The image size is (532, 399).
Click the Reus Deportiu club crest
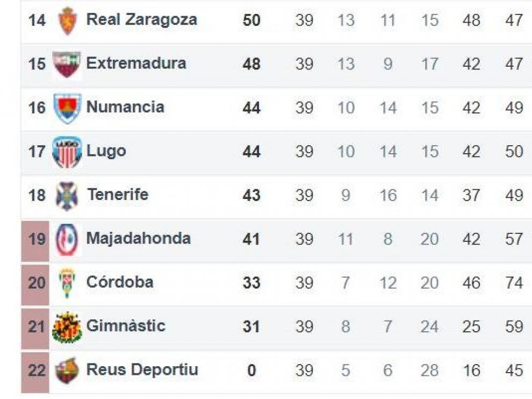tap(67, 371)
